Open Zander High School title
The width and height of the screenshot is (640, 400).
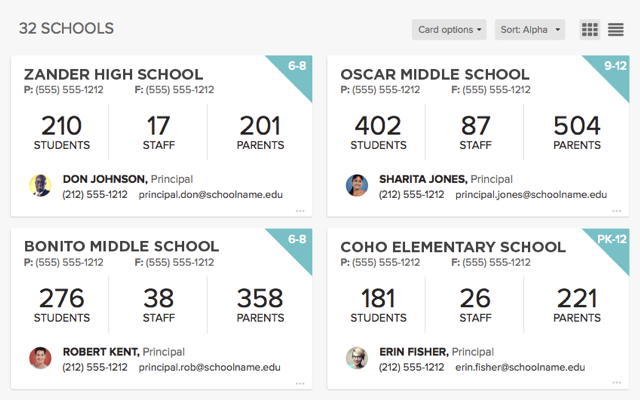(113, 75)
